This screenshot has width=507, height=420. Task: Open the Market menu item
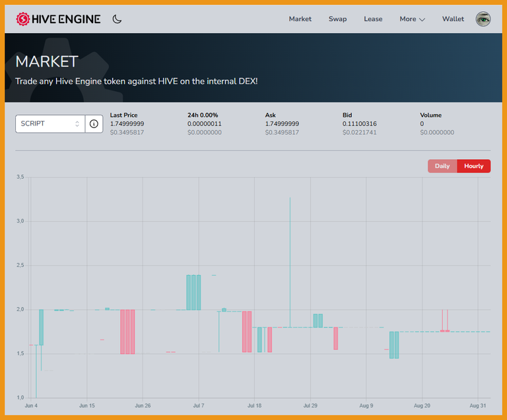click(300, 19)
